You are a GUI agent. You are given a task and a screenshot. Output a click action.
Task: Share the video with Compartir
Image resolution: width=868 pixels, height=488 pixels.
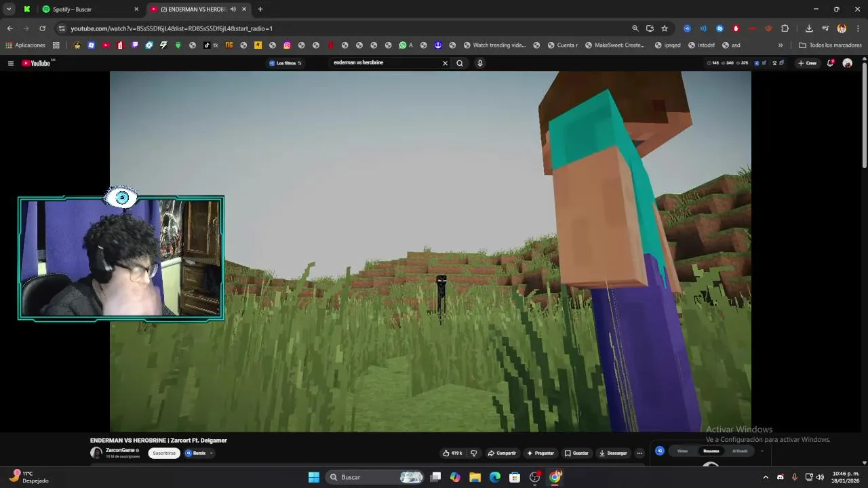coord(502,453)
